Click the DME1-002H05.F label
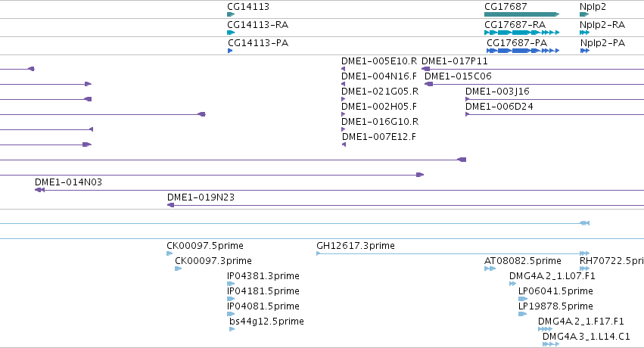This screenshot has height=348, width=644. [379, 106]
